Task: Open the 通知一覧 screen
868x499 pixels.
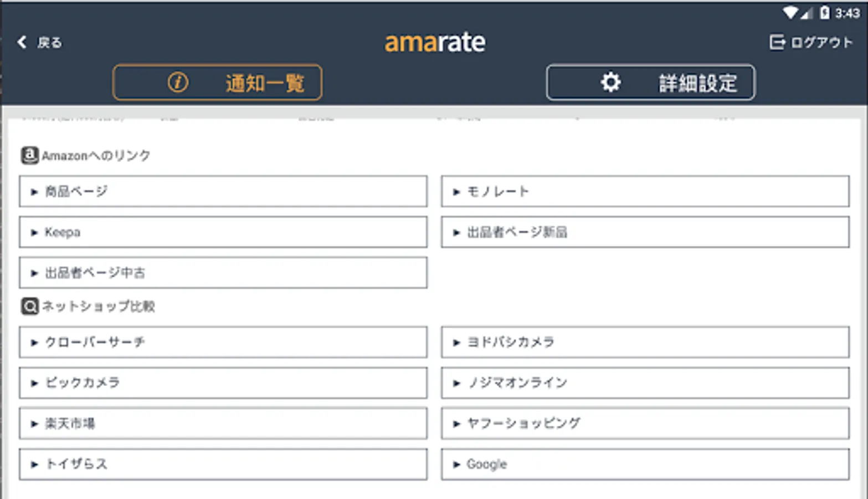Action: (218, 82)
